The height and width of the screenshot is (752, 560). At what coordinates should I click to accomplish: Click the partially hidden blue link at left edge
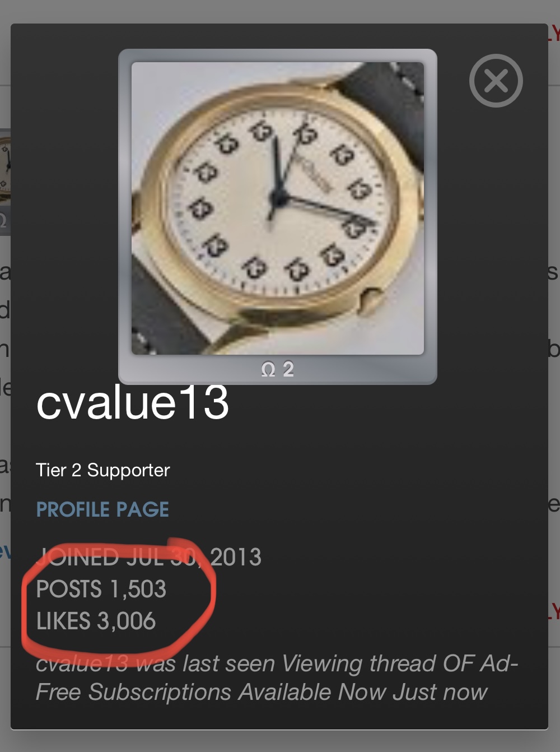pos(5,551)
